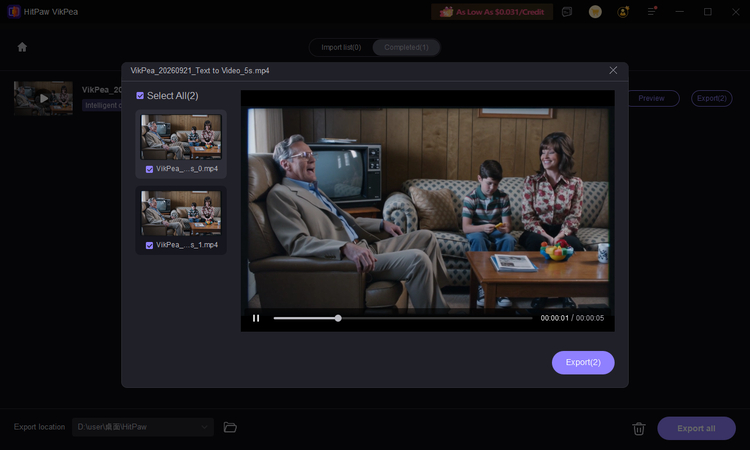750x450 pixels.
Task: Switch to Completed(1) tab
Action: (406, 47)
